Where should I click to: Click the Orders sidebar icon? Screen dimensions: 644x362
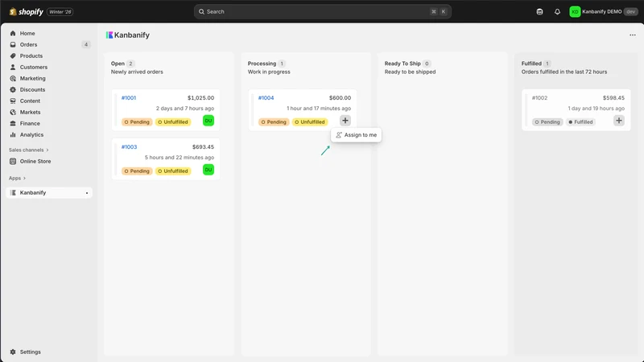pyautogui.click(x=13, y=44)
